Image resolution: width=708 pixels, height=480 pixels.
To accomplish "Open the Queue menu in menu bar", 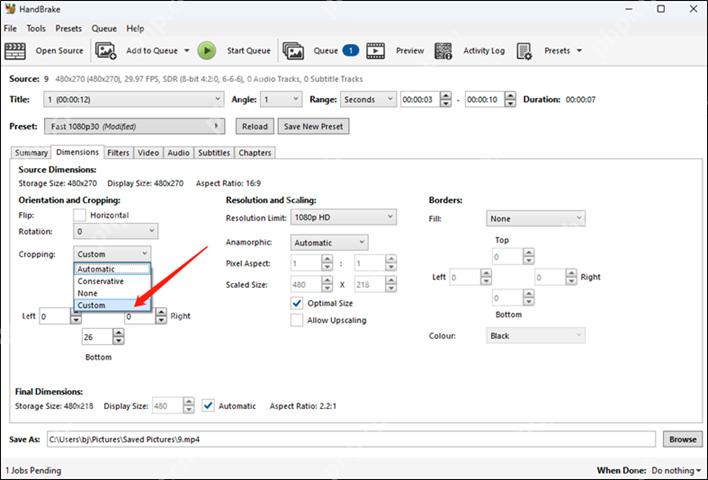I will (104, 28).
